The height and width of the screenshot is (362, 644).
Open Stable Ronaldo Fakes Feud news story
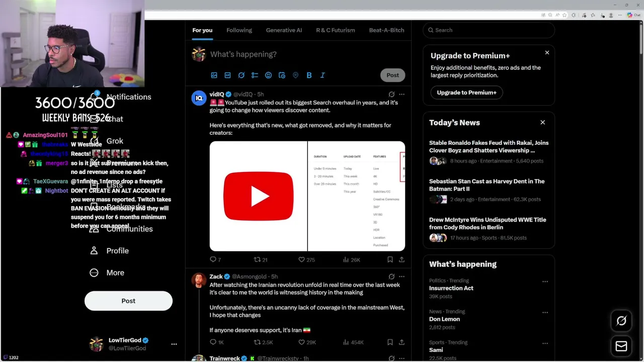(489, 152)
